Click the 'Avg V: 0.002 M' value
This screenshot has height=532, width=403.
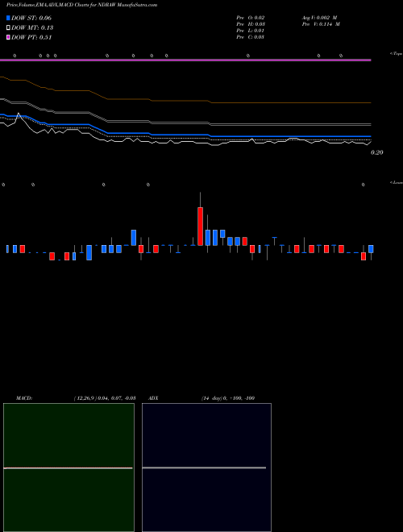point(319,18)
